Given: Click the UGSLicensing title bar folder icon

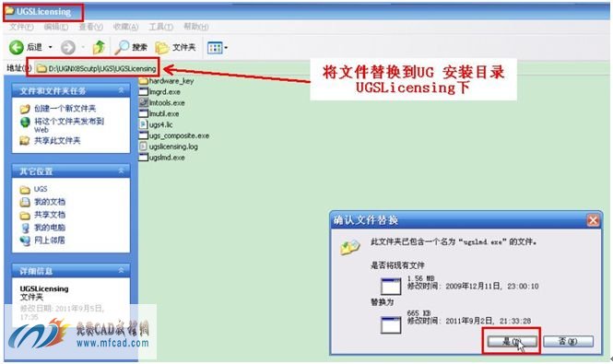Looking at the screenshot, I should click(10, 11).
